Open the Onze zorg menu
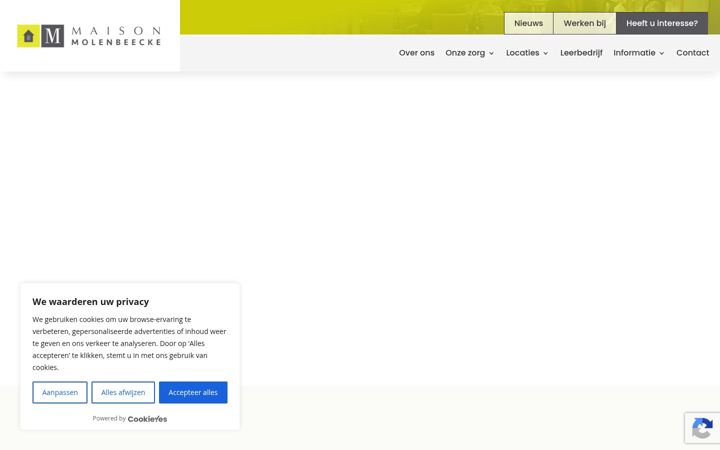This screenshot has height=450, width=720. pyautogui.click(x=465, y=53)
